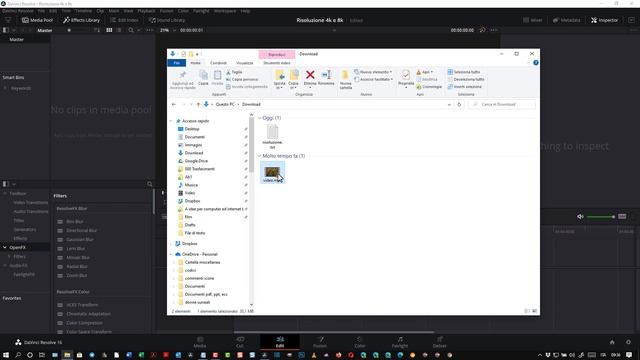Open the DaVinci Resolve Media page
The width and height of the screenshot is (640, 360).
pyautogui.click(x=200, y=342)
